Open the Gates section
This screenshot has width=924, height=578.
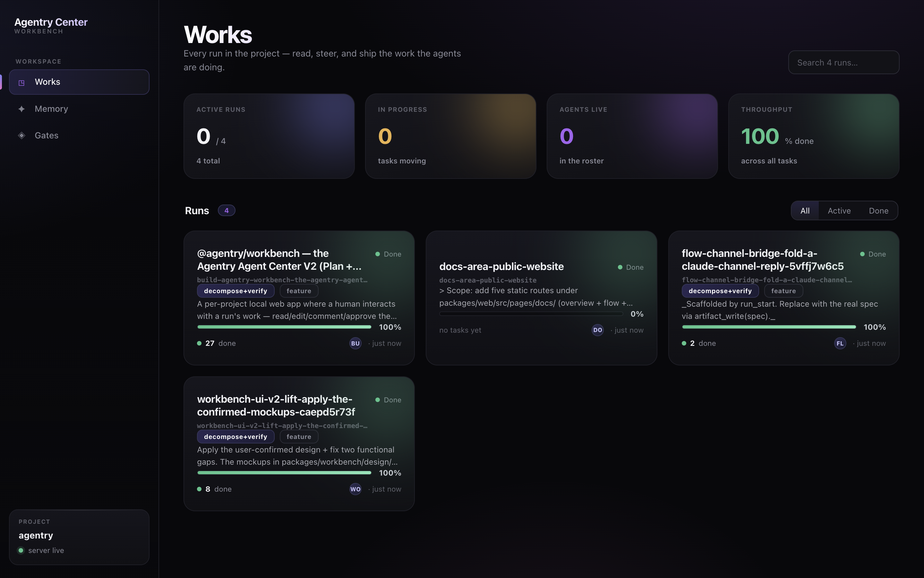point(79,135)
